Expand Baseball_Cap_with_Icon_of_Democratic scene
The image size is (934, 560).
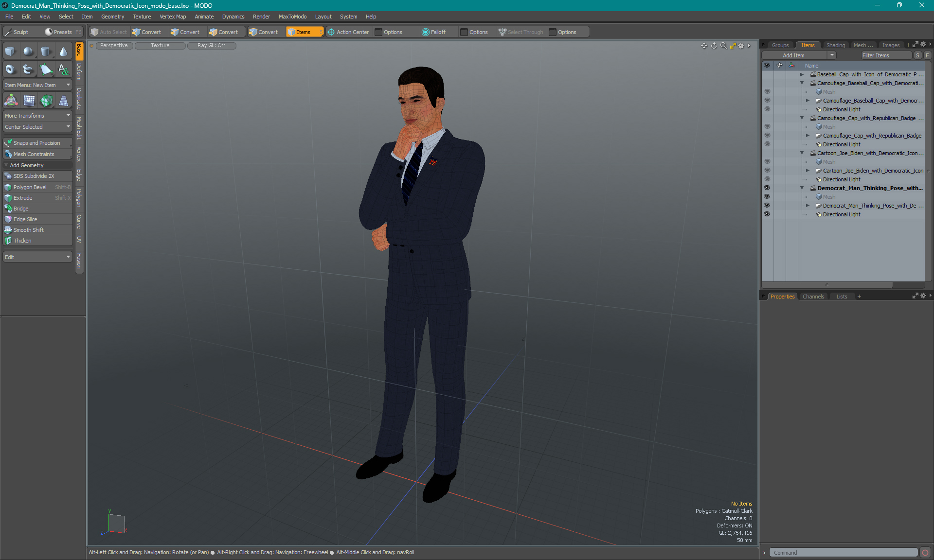click(x=802, y=74)
